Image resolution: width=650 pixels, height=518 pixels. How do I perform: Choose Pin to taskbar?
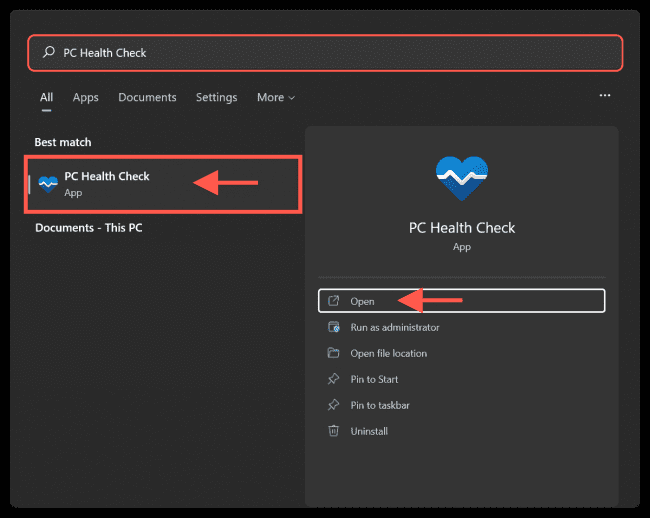[461, 405]
